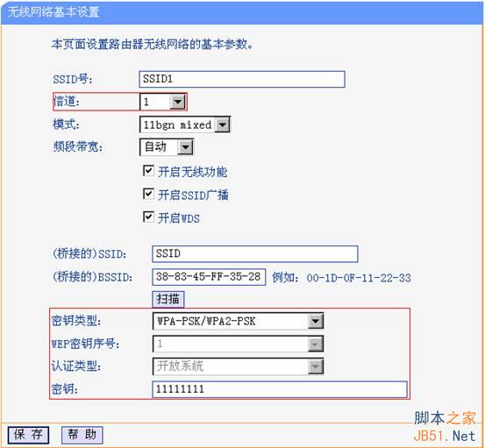Click the 扫描 scan button

[168, 299]
